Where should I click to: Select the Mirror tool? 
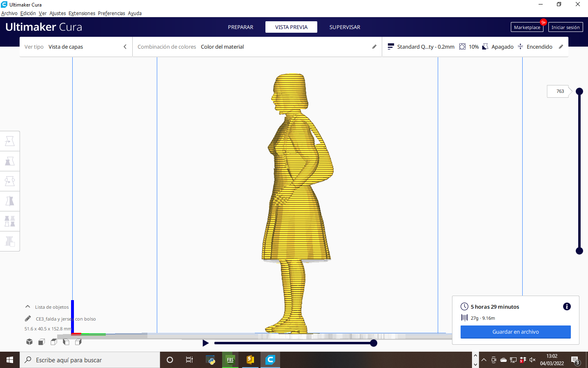click(x=10, y=201)
